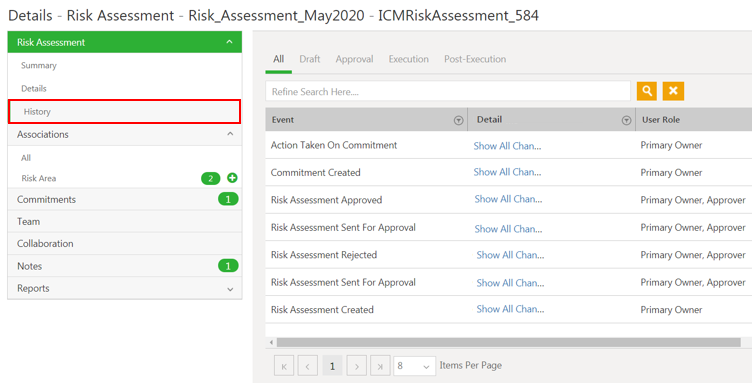Open the Items Per Page dropdown

pyautogui.click(x=414, y=366)
